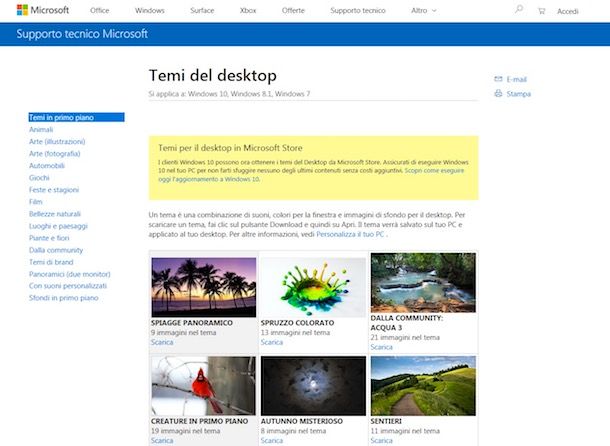Select the Temi di brand category
Image resolution: width=610 pixels, height=446 pixels.
coord(51,262)
